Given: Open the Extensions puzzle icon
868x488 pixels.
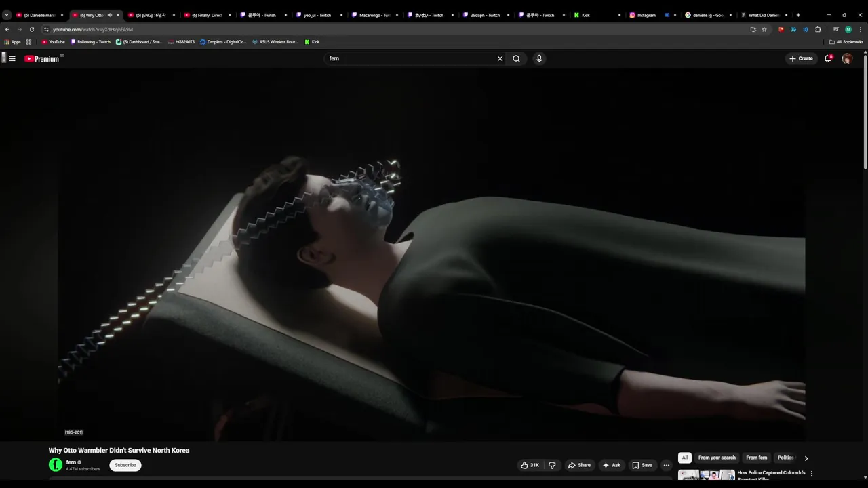Looking at the screenshot, I should coord(818,29).
